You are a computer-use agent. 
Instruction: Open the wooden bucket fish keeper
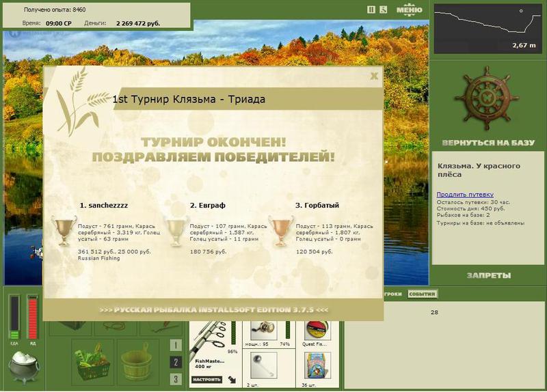(x=137, y=362)
